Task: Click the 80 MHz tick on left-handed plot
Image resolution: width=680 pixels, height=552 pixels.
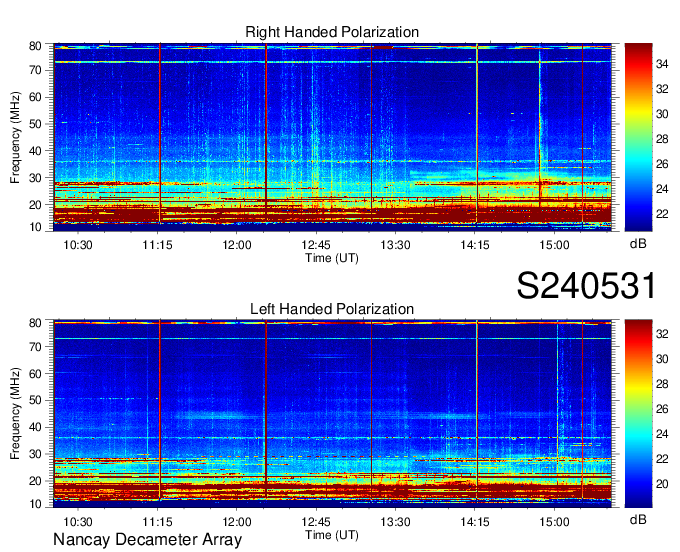Action: pyautogui.click(x=36, y=323)
